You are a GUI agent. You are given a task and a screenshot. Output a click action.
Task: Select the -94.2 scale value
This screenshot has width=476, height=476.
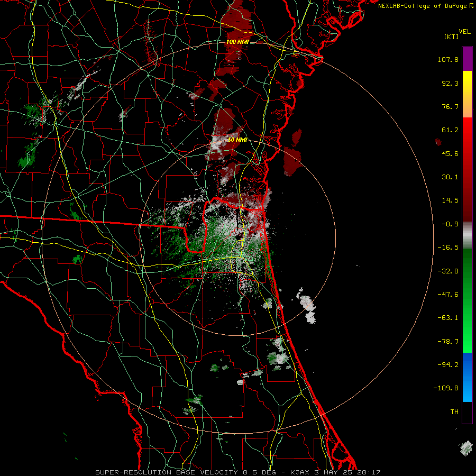(x=448, y=364)
